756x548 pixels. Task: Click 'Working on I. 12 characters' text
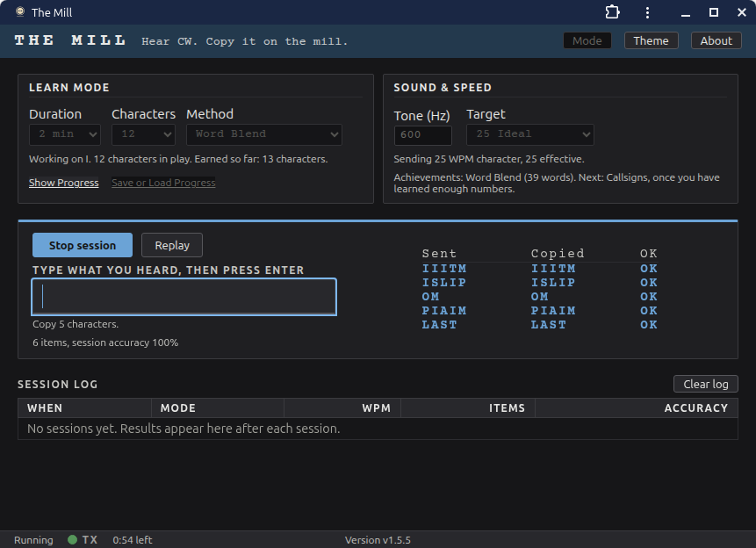(178, 159)
